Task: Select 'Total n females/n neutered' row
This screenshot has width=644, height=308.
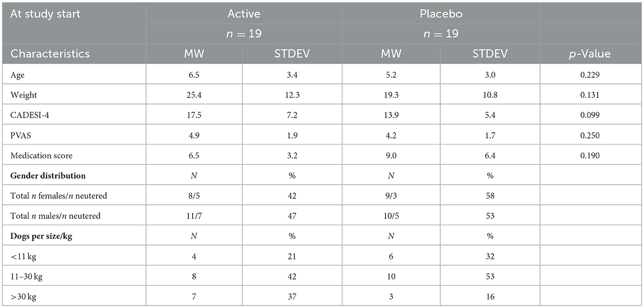Action: tap(59, 195)
